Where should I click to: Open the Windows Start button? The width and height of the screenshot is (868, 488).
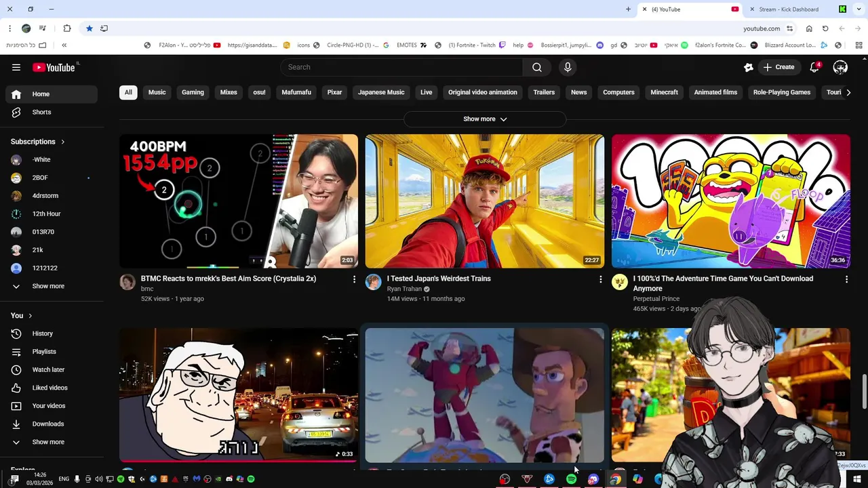click(x=857, y=479)
